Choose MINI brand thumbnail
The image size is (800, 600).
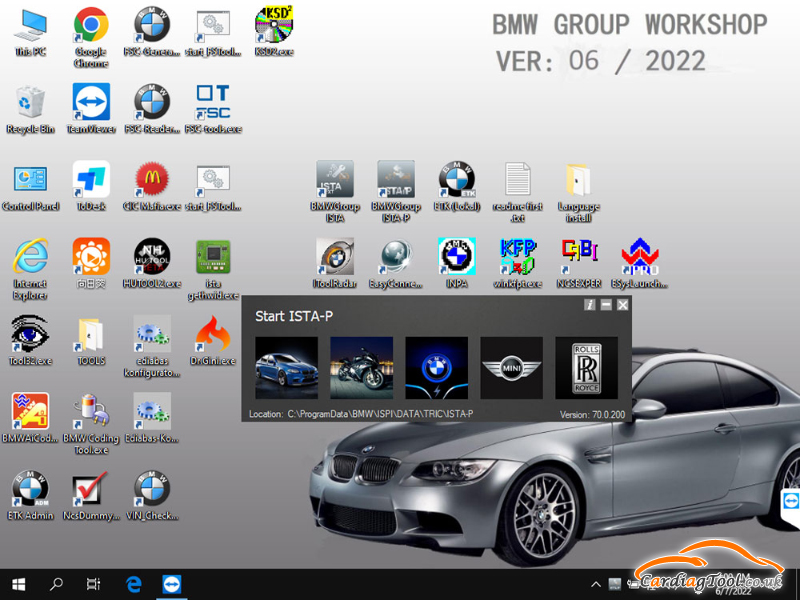click(x=511, y=368)
